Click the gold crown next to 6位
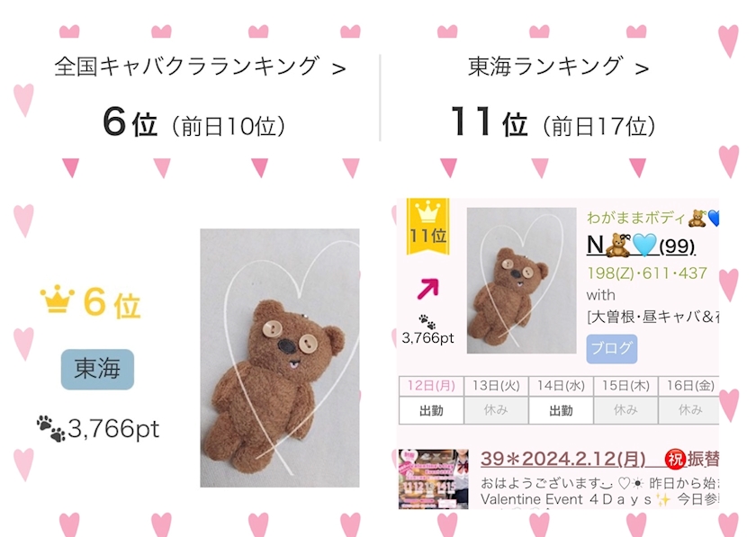 [58, 300]
